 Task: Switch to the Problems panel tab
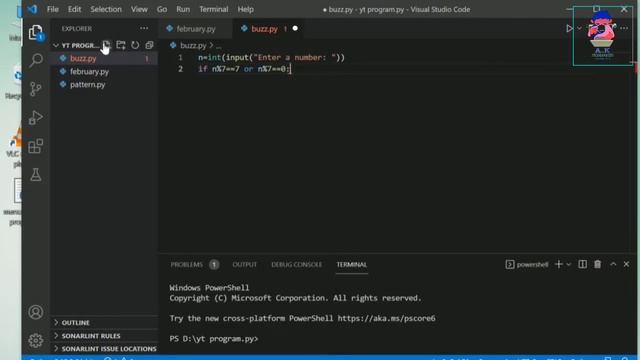tap(187, 264)
